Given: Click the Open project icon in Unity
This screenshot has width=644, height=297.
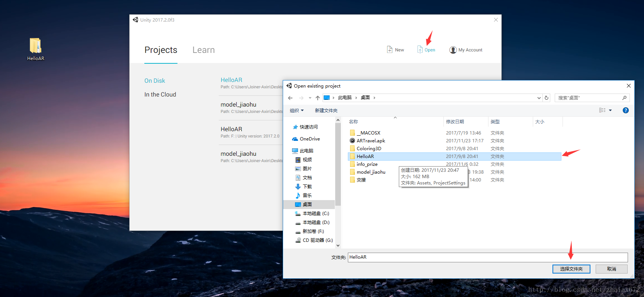Looking at the screenshot, I should (x=420, y=50).
